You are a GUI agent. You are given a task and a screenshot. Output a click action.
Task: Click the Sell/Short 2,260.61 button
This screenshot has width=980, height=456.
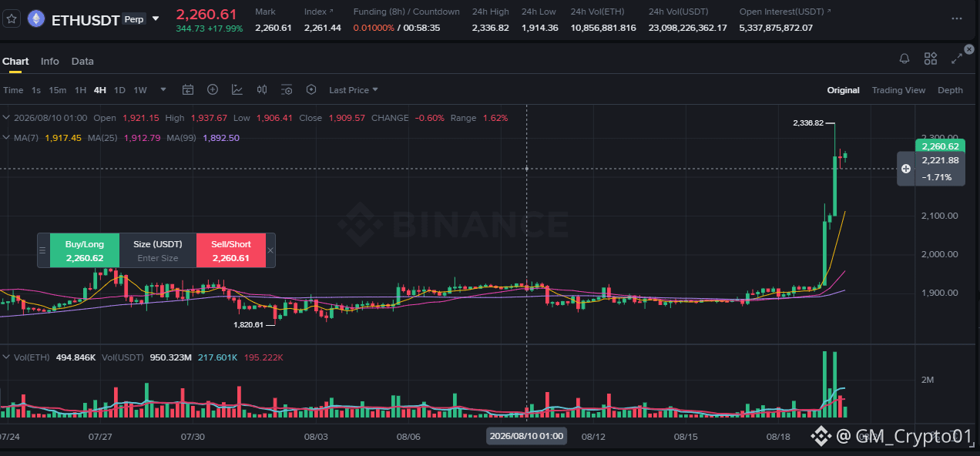(231, 251)
